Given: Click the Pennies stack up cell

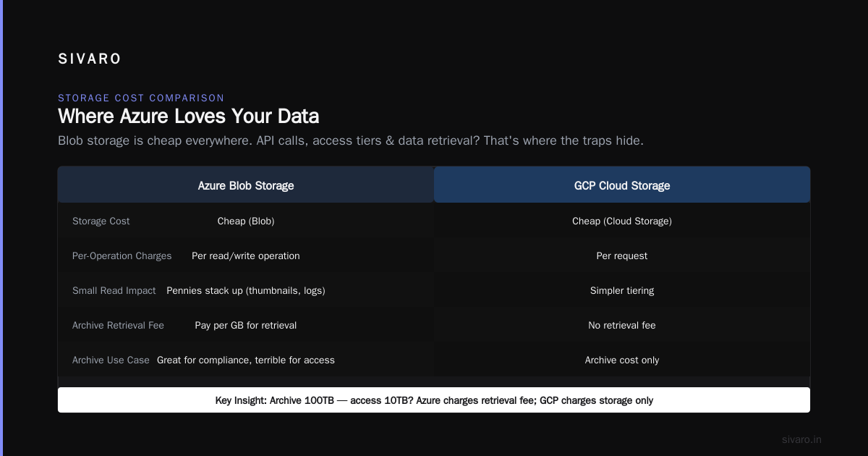Looking at the screenshot, I should pos(246,290).
